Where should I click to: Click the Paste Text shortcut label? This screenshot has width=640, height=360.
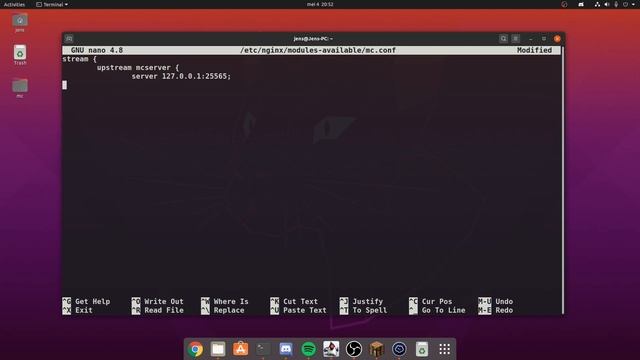coord(304,311)
